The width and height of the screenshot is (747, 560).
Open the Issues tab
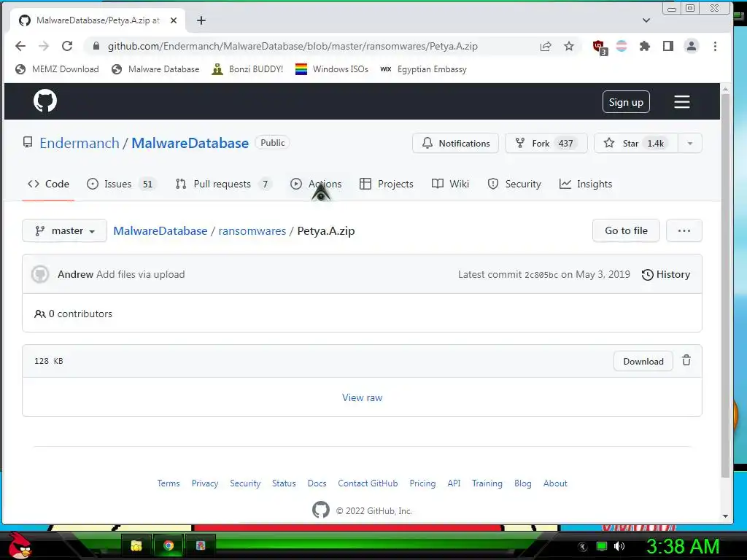pos(121,184)
